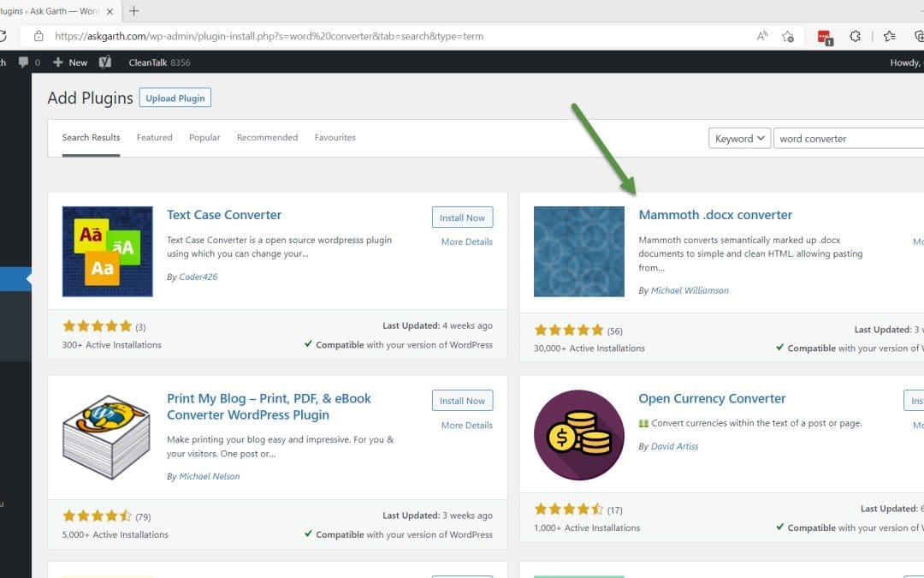Open the Keyword search type dropdown

tap(739, 138)
